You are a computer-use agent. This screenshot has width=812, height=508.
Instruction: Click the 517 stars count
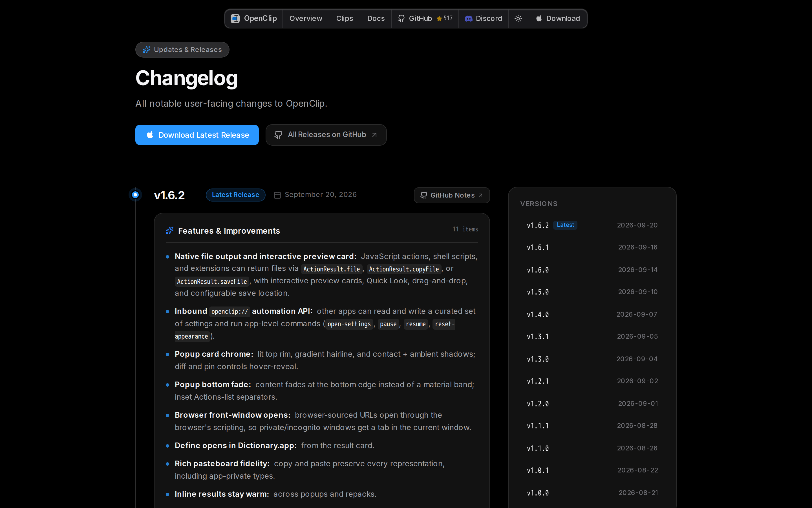[x=448, y=18]
